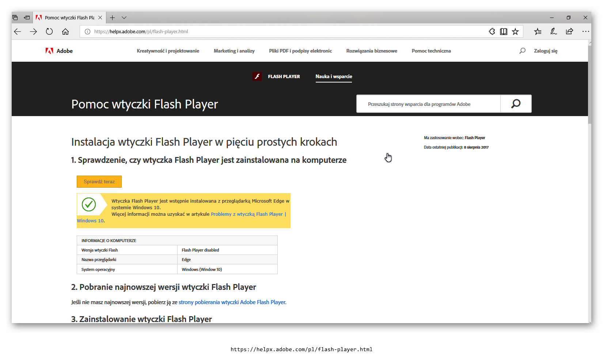
Task: Open Pliki PDF i podpisy elektroniczne menu
Action: pyautogui.click(x=300, y=51)
